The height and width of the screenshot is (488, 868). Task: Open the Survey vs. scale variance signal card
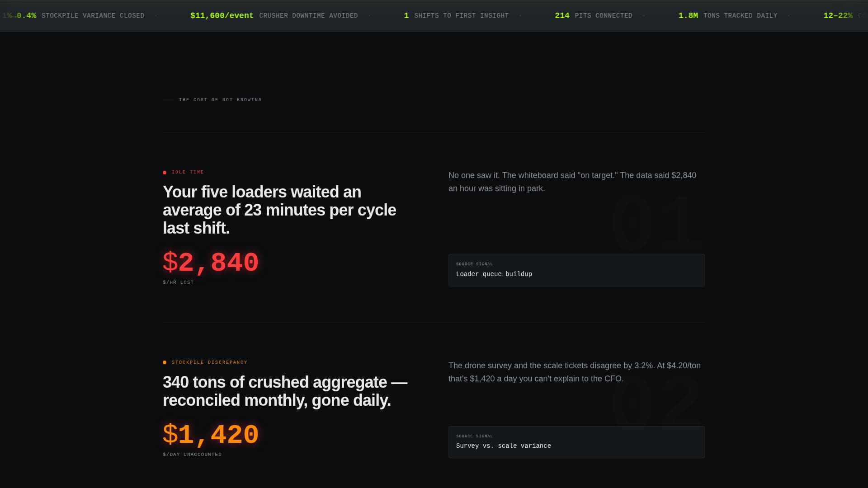(576, 442)
